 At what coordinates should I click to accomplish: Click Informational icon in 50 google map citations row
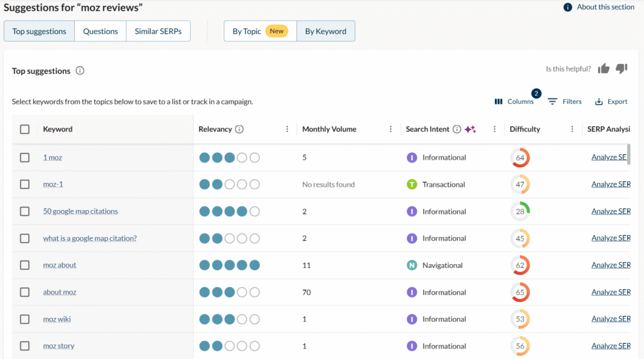pos(411,211)
